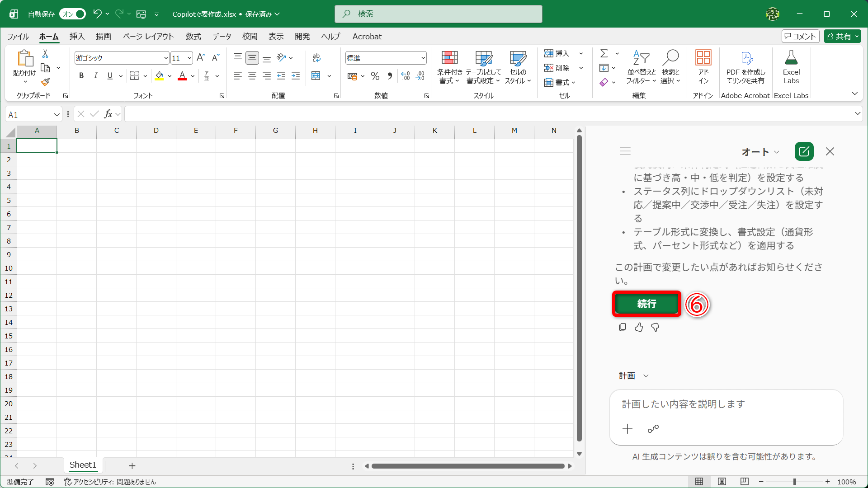The image size is (868, 488).
Task: Open the ファイル menu
Action: point(18,37)
